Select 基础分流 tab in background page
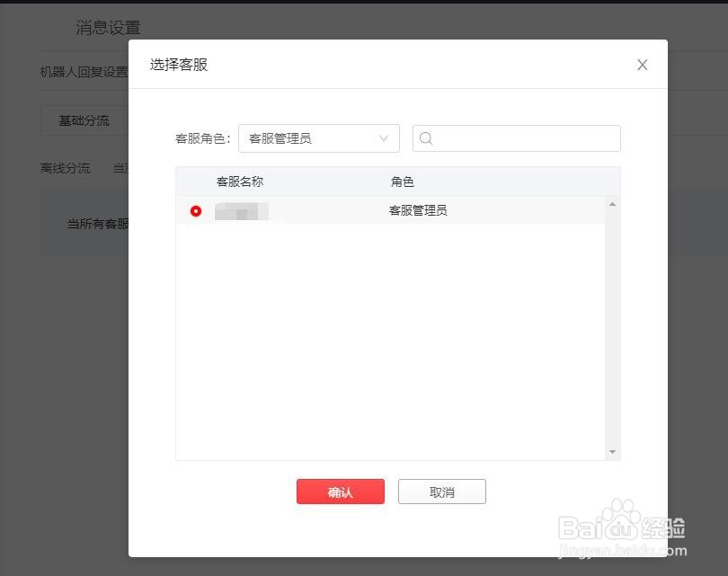Screen dimensions: 728x576 tap(84, 120)
